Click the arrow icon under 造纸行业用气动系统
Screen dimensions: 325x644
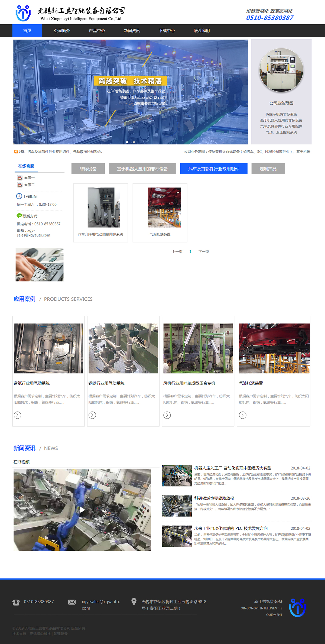click(18, 415)
